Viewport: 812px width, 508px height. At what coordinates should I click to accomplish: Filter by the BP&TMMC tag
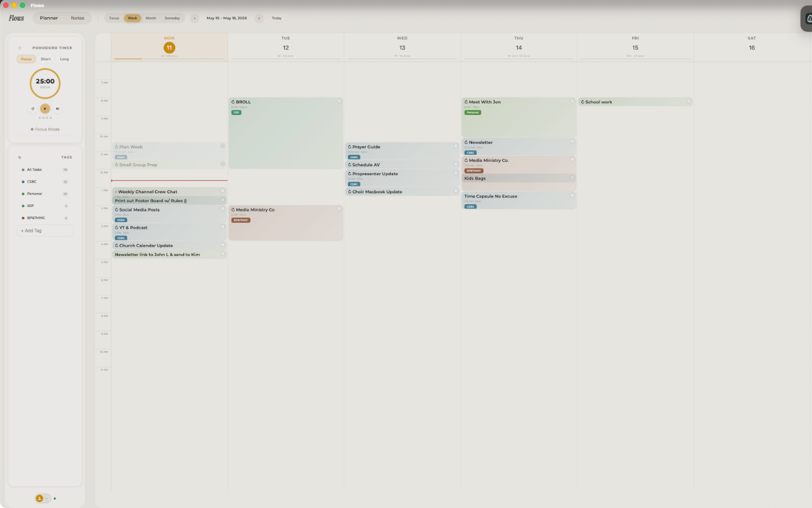[44, 218]
